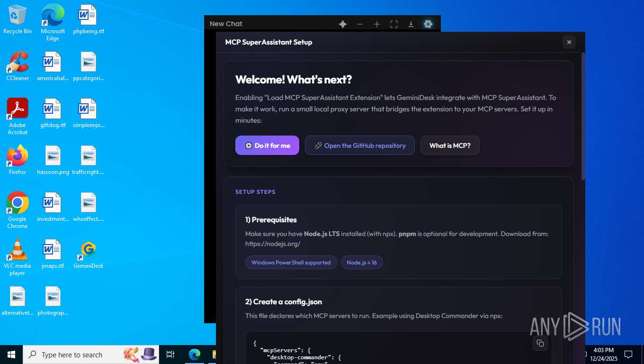This screenshot has width=644, height=364.
Task: Click the 'Node.js ≥ 16' badge
Action: pyautogui.click(x=362, y=263)
